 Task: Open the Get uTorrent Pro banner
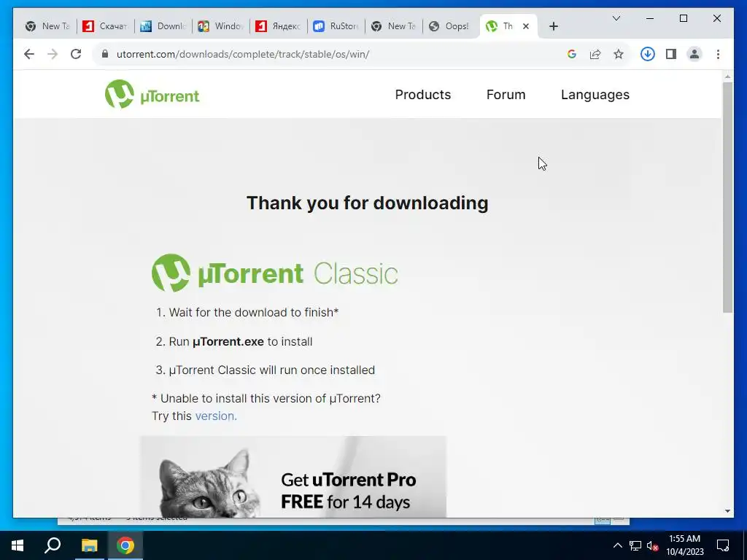pyautogui.click(x=293, y=477)
